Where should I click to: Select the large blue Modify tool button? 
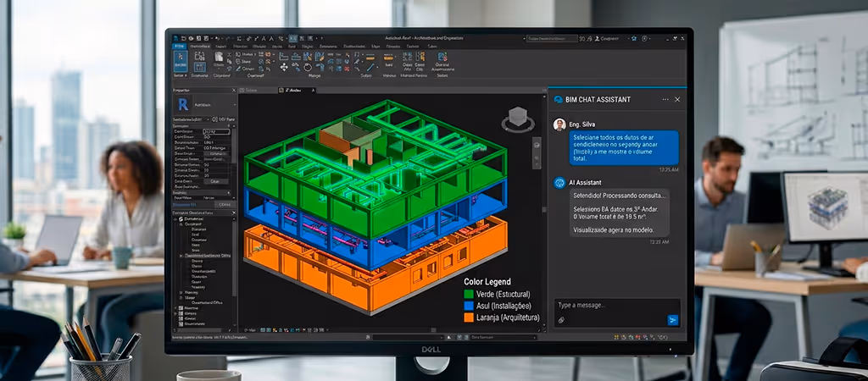pos(181,61)
